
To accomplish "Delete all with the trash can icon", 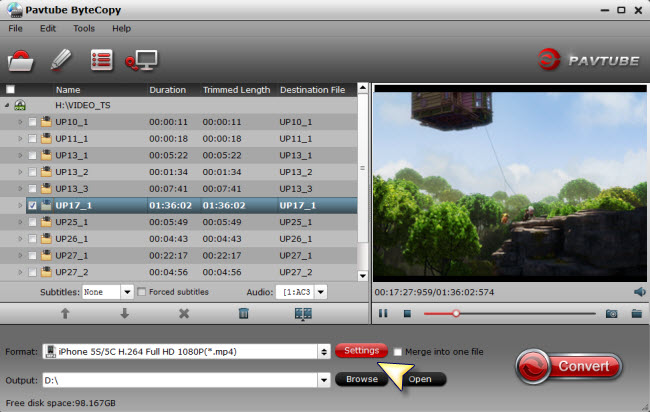I will point(244,313).
